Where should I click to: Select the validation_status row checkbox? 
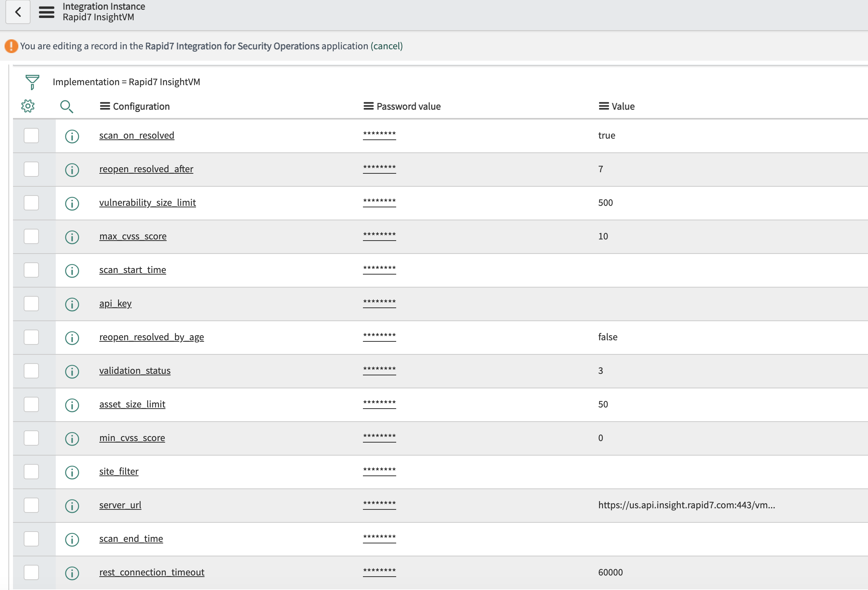pos(31,371)
